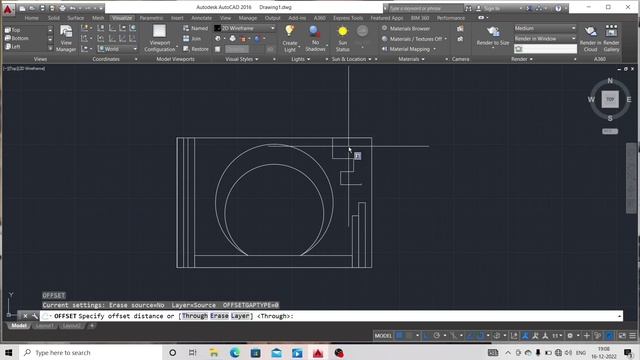
Task: Click the Named viewports button
Action: pos(196,28)
